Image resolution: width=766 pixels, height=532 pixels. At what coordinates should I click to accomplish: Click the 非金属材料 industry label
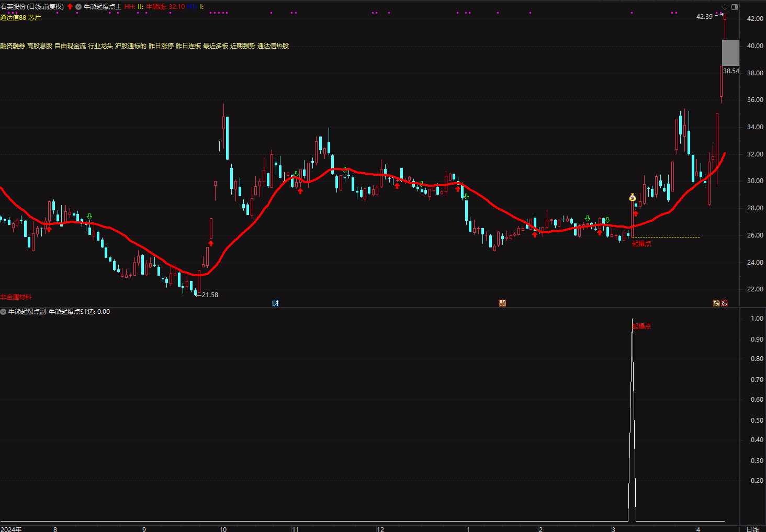pos(16,297)
